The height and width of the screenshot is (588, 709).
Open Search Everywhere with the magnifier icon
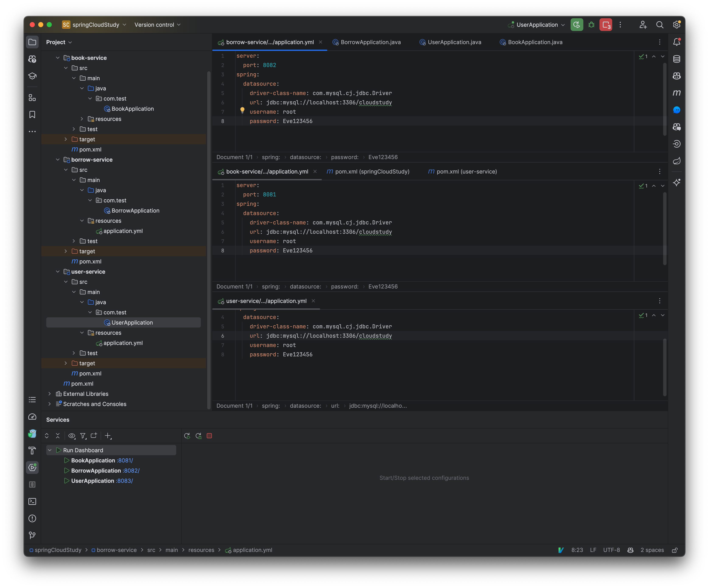(x=660, y=24)
